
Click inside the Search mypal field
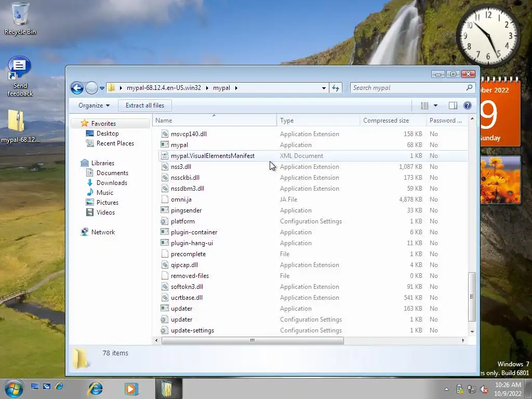point(413,88)
